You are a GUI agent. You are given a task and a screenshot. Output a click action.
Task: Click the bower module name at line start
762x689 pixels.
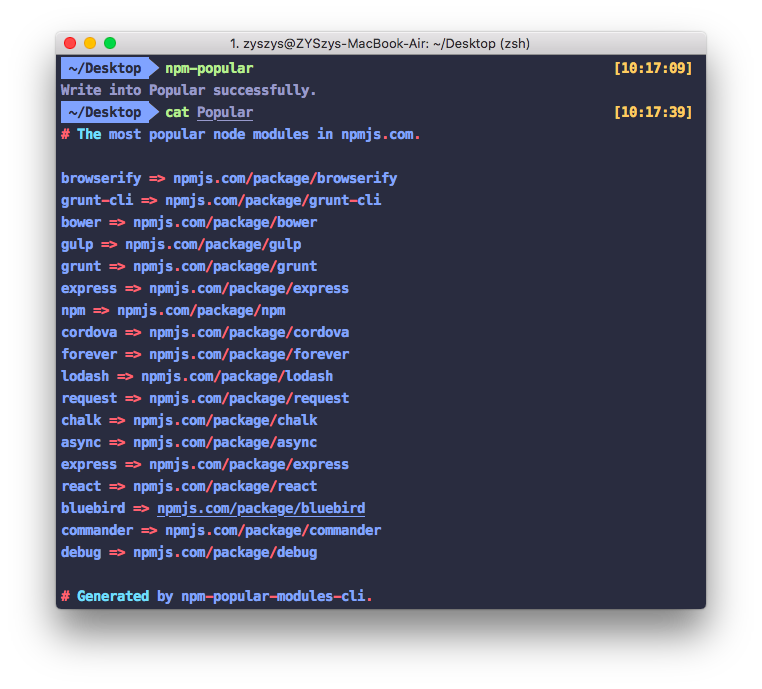(81, 223)
